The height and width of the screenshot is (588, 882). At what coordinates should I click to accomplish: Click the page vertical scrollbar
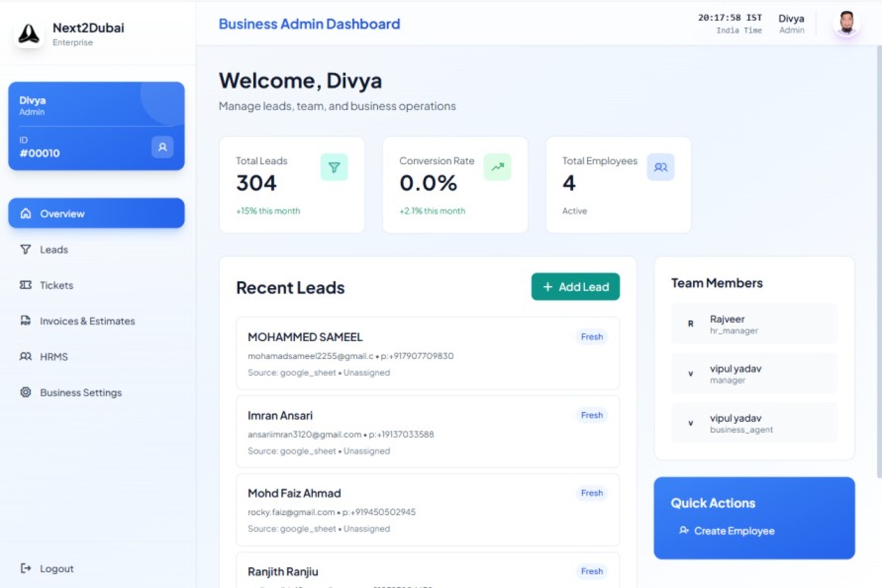[879, 262]
